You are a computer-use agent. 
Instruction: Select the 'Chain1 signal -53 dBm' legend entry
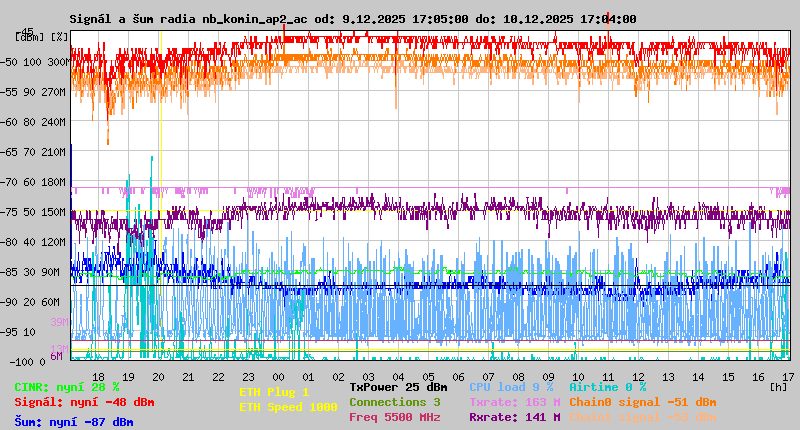pos(643,417)
